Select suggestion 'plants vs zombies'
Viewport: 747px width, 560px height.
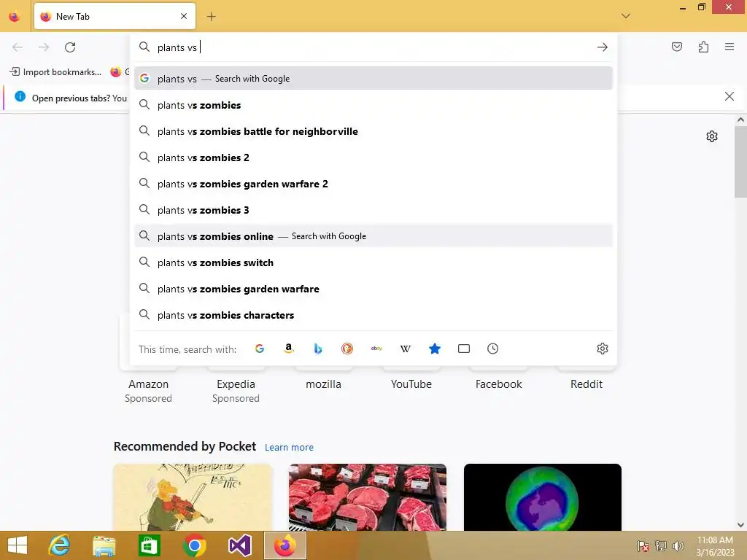[373, 105]
